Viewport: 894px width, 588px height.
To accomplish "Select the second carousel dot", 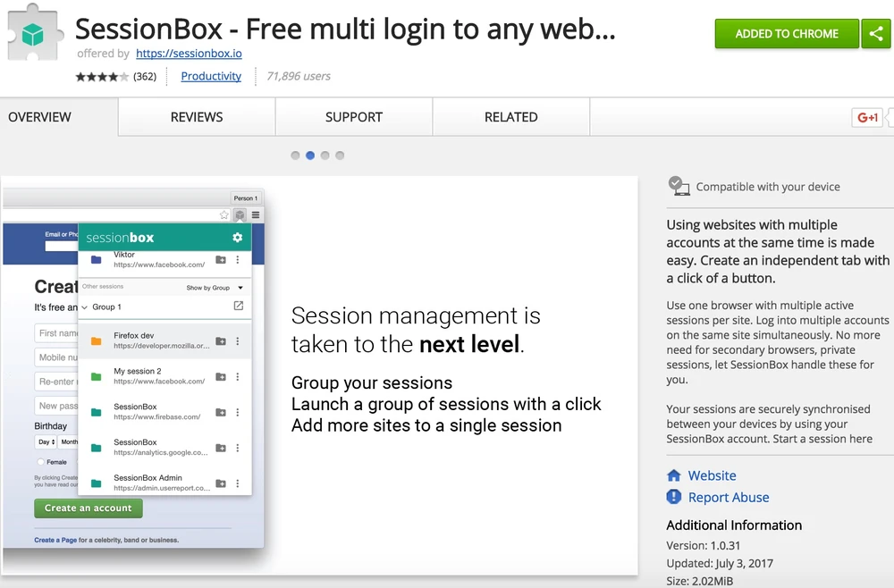I will [x=310, y=155].
